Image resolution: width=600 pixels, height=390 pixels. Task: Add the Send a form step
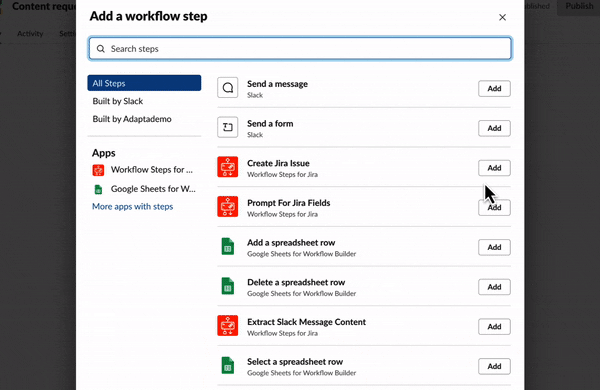(x=494, y=128)
